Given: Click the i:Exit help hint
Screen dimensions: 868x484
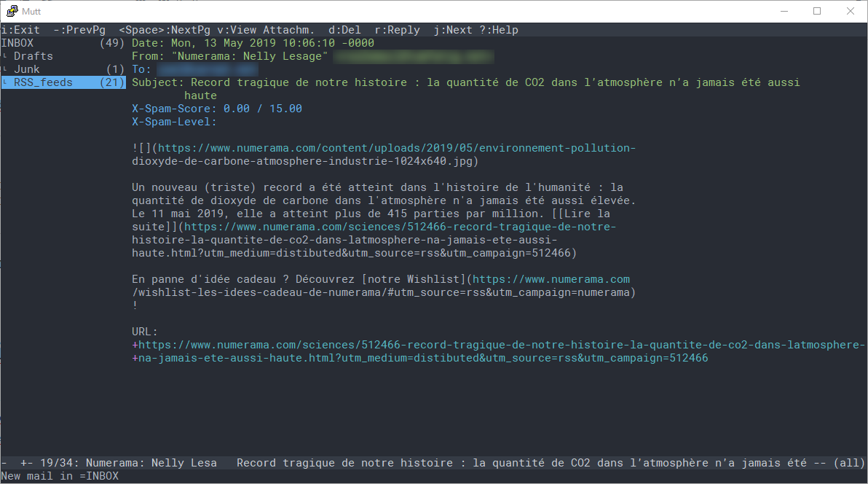Looking at the screenshot, I should [20, 30].
